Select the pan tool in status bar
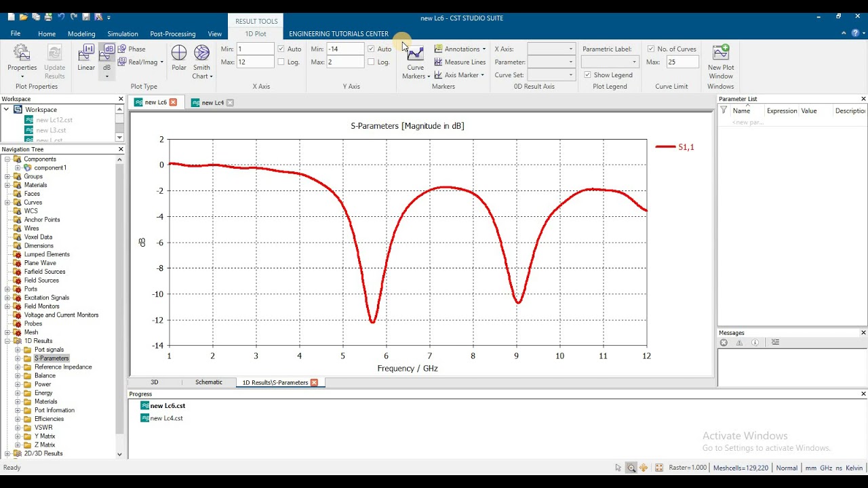Screen dimensions: 868x488 point(644,468)
